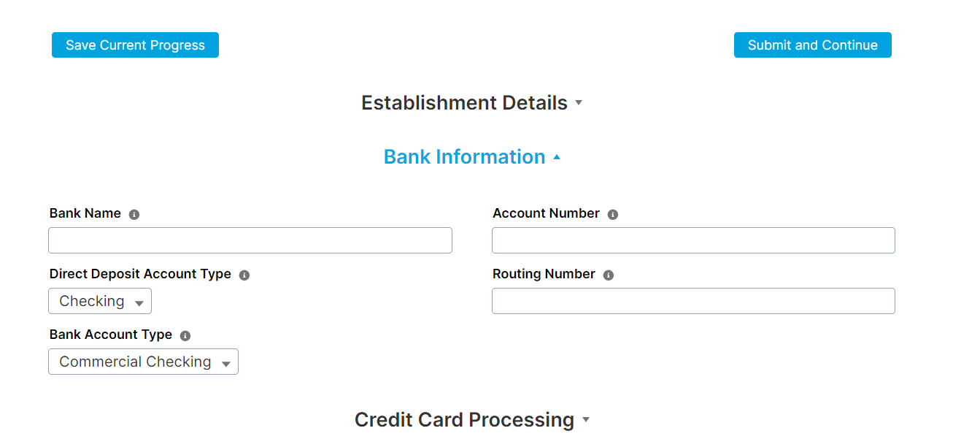
Task: Click the Routing Number input field
Action: 693,301
